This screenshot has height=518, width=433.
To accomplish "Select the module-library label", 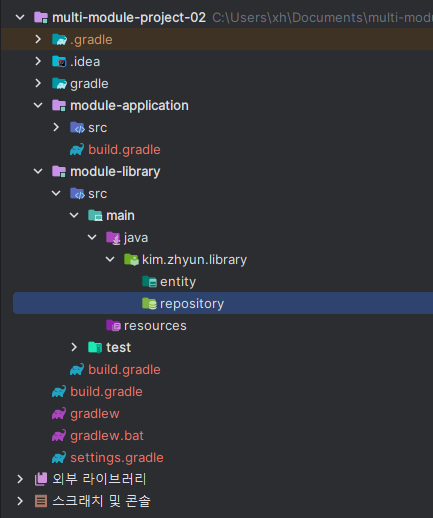I will [x=115, y=172].
